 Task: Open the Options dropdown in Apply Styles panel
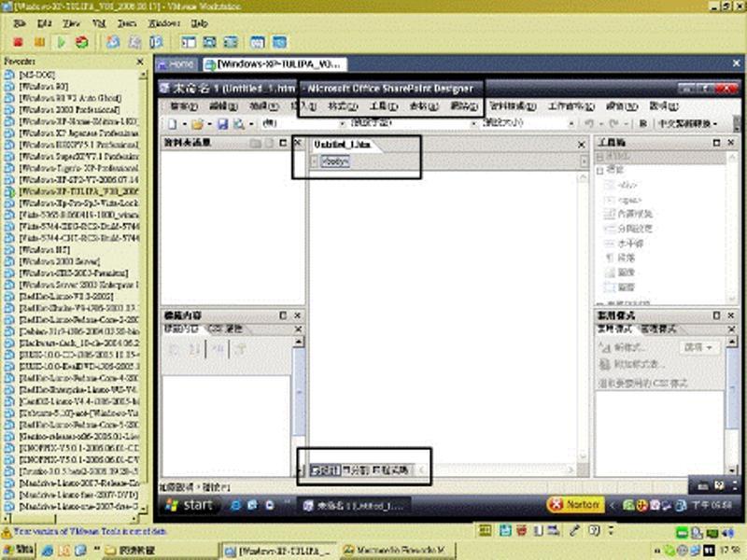(698, 347)
